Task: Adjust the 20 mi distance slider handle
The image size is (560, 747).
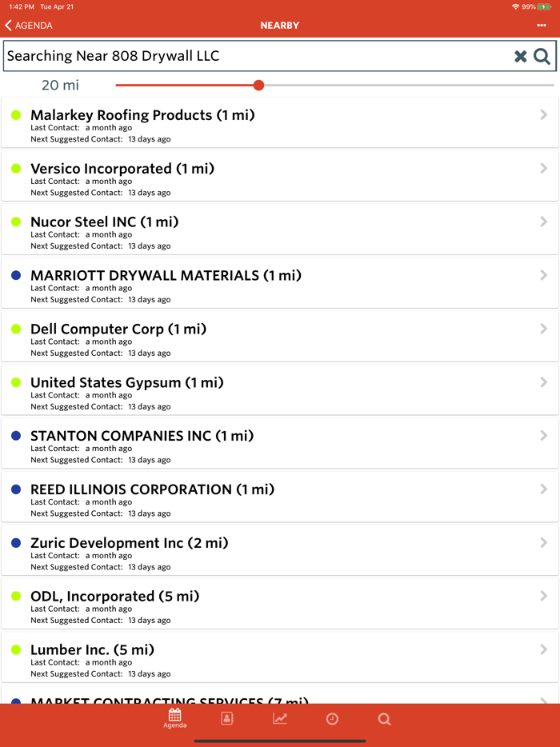Action: click(x=258, y=85)
